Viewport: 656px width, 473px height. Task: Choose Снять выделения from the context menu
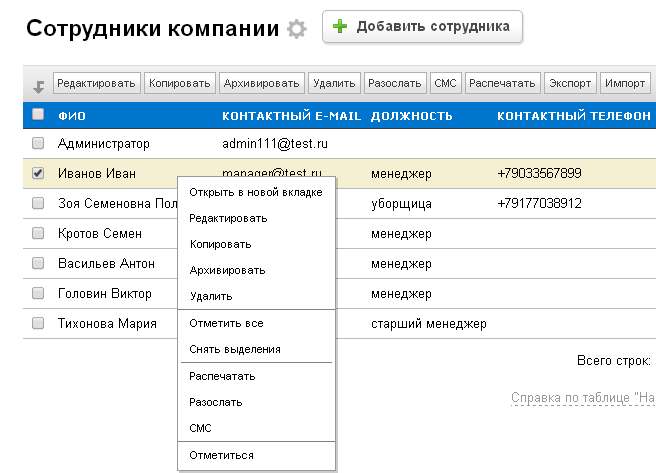coord(234,349)
